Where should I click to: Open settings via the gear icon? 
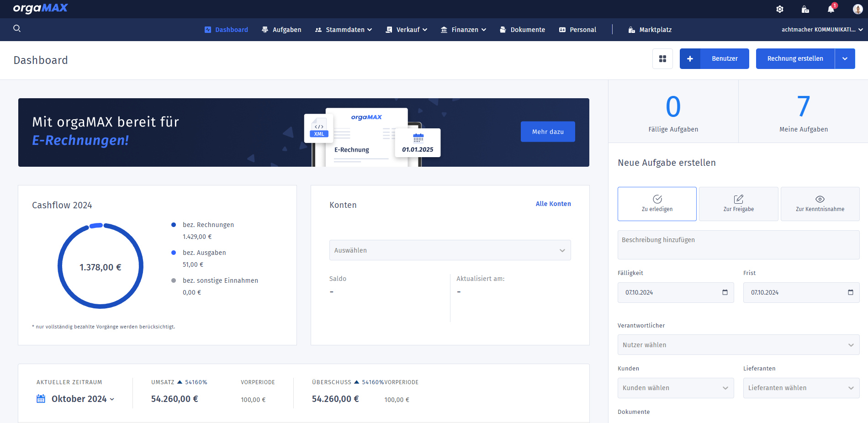[780, 9]
